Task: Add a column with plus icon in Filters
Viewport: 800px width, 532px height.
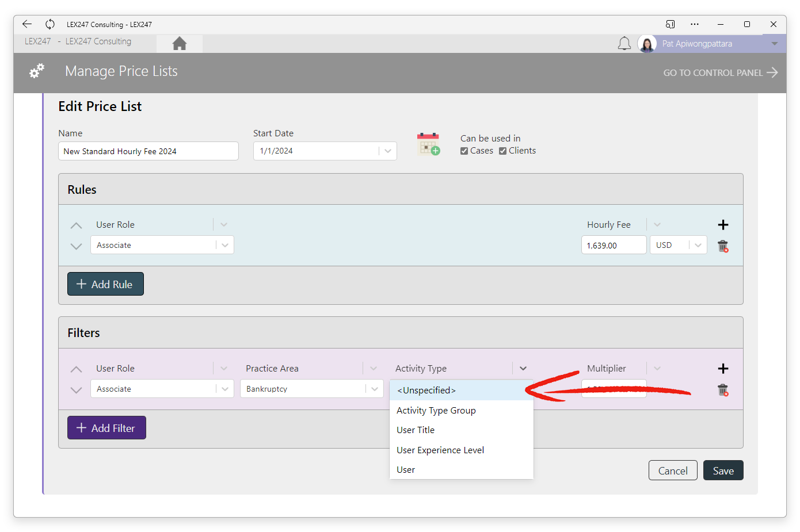Action: click(723, 369)
